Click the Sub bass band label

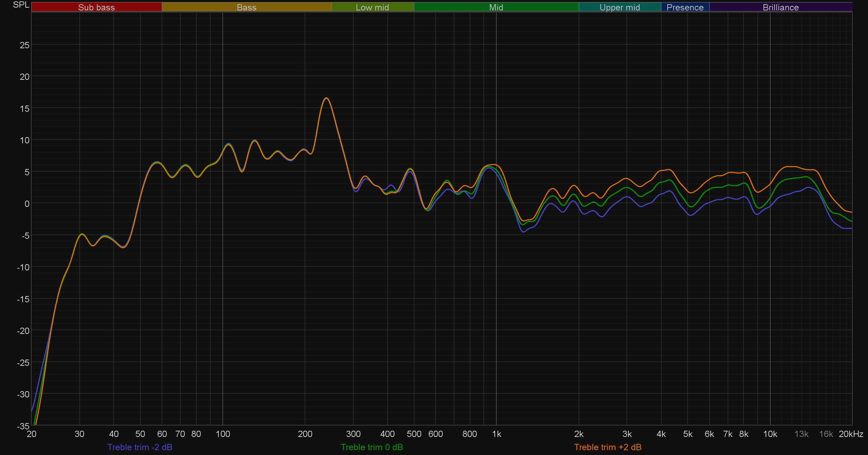pyautogui.click(x=96, y=7)
